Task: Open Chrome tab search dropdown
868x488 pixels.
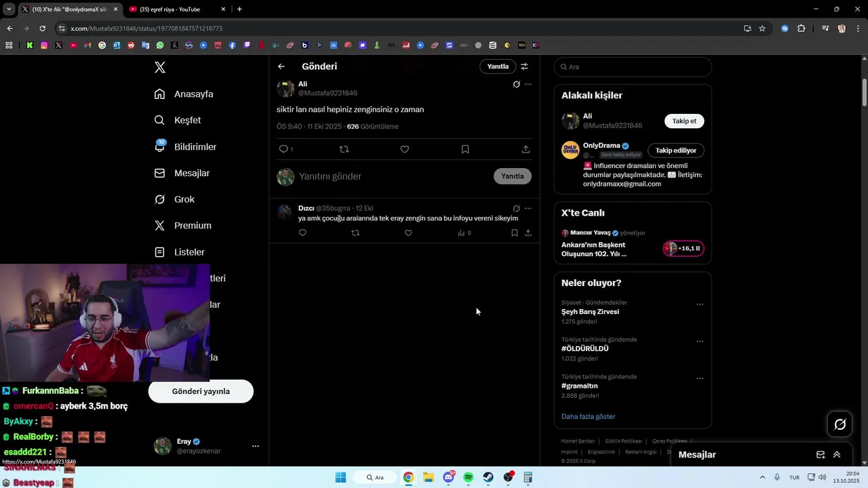Action: coord(8,9)
